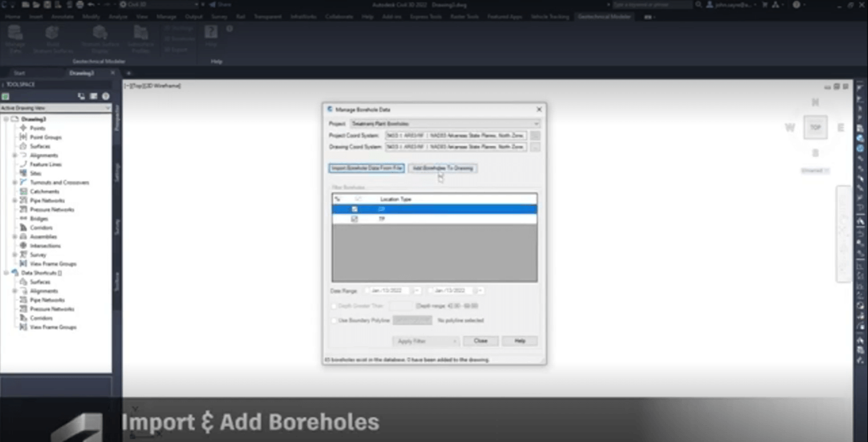
Task: Switch to the Settings tab in Toolspace
Action: click(x=117, y=172)
